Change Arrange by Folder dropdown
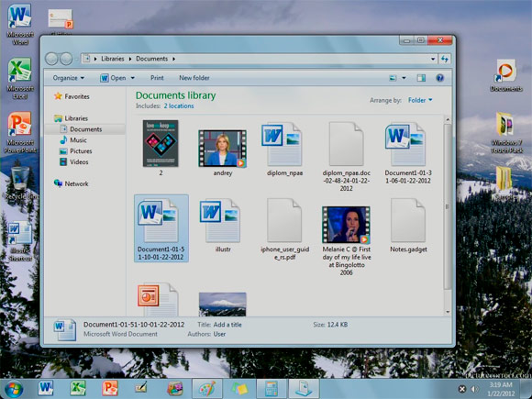The image size is (532, 399). click(420, 100)
